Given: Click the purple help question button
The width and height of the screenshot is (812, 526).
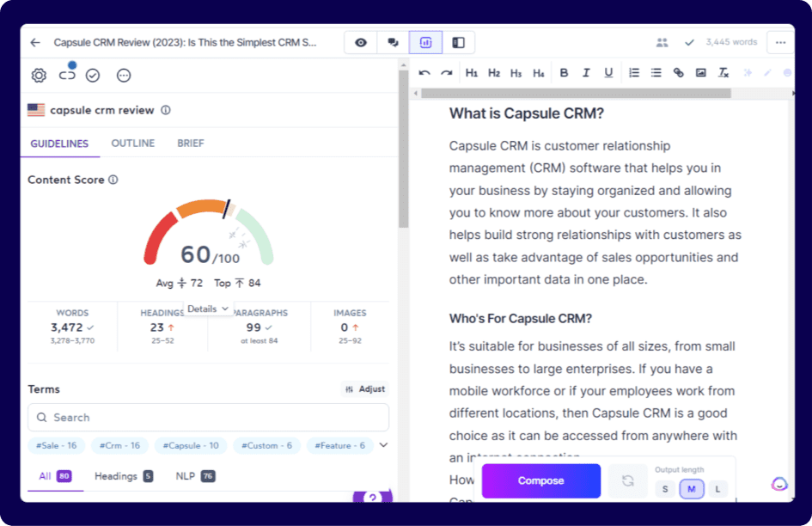Looking at the screenshot, I should click(x=372, y=497).
